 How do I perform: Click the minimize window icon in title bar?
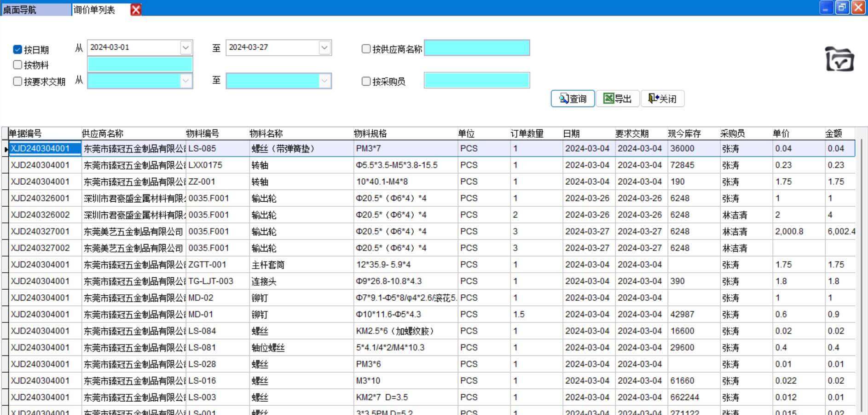[x=826, y=7]
